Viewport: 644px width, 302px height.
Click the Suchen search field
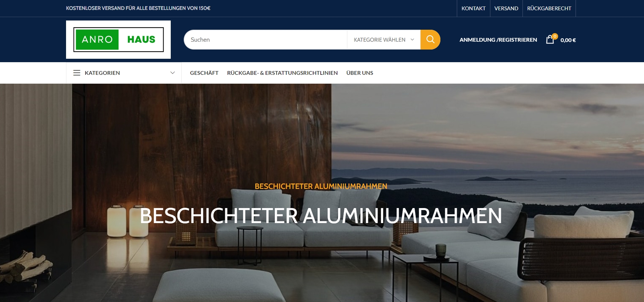click(266, 40)
